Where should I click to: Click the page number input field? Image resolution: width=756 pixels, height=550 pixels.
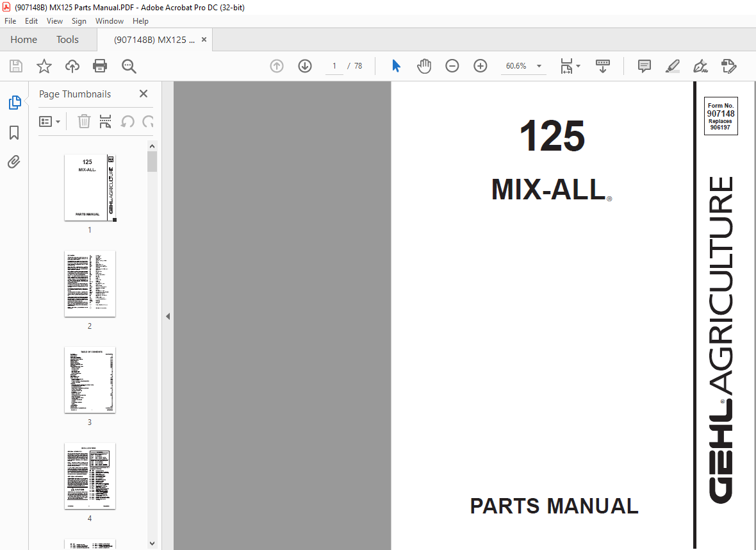click(334, 66)
